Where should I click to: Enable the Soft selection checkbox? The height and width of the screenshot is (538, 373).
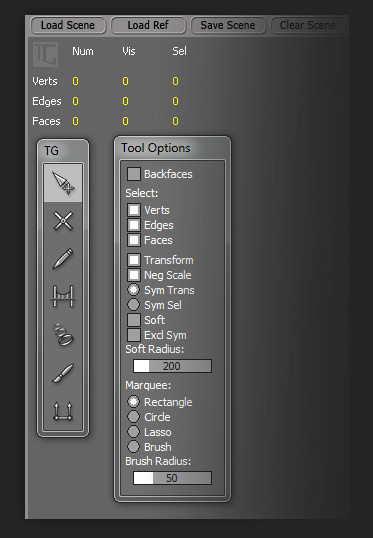[134, 320]
